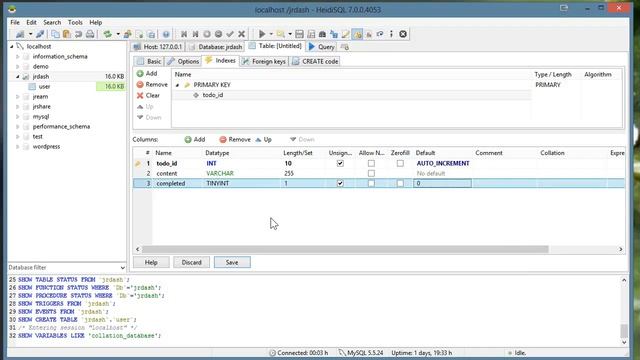
Task: Click the green Refresh toolbar icon
Action: [x=107, y=34]
